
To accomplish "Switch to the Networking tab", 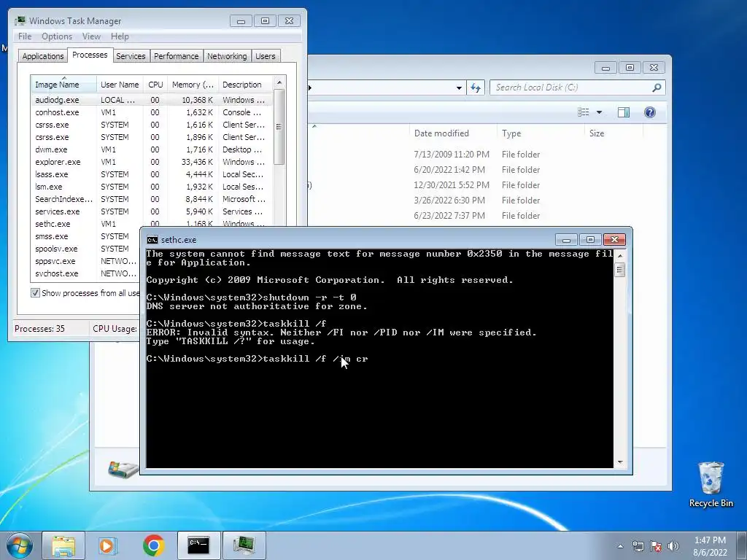I will coord(227,56).
